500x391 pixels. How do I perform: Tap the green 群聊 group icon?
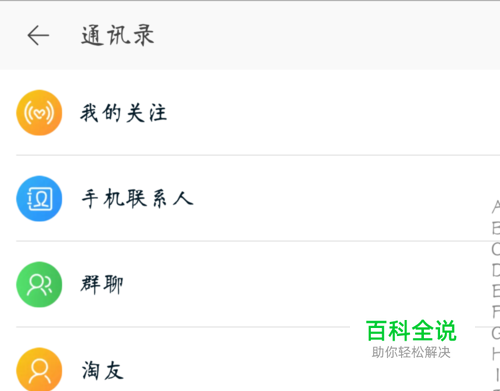[39, 284]
